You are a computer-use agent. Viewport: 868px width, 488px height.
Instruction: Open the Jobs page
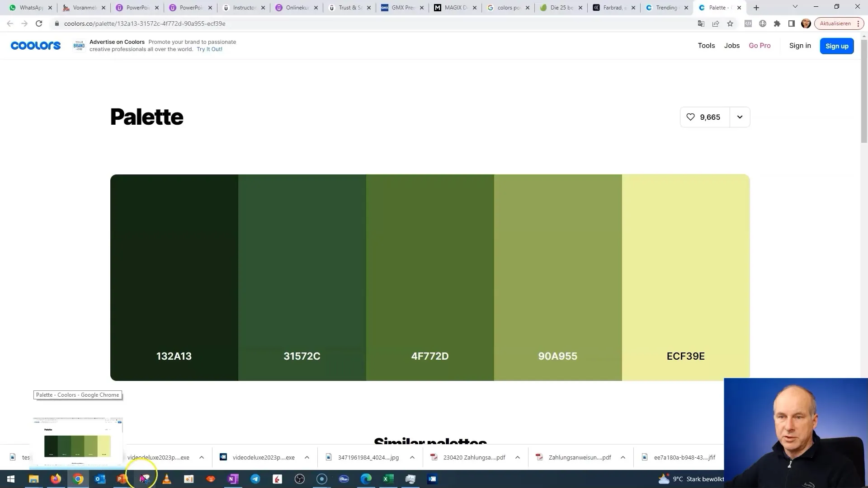pos(732,46)
